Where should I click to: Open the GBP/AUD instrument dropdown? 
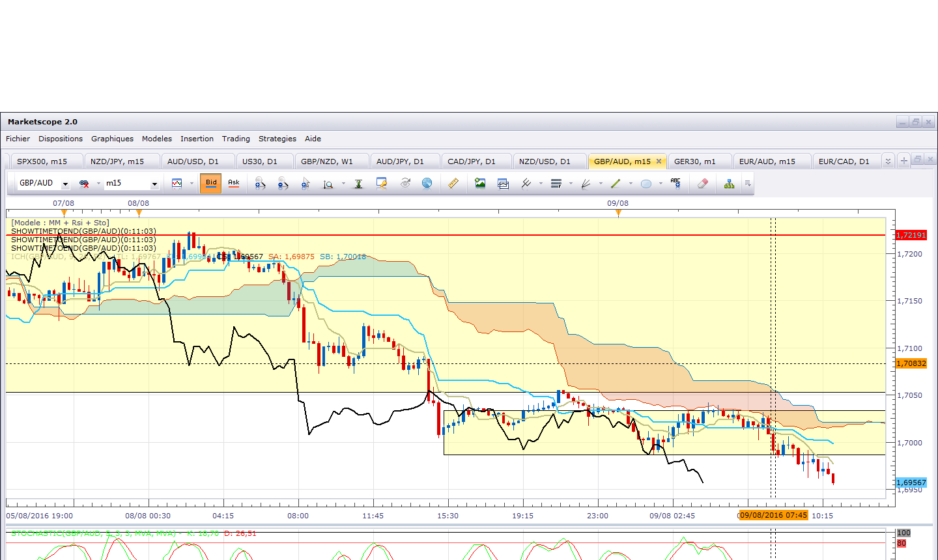pyautogui.click(x=65, y=184)
